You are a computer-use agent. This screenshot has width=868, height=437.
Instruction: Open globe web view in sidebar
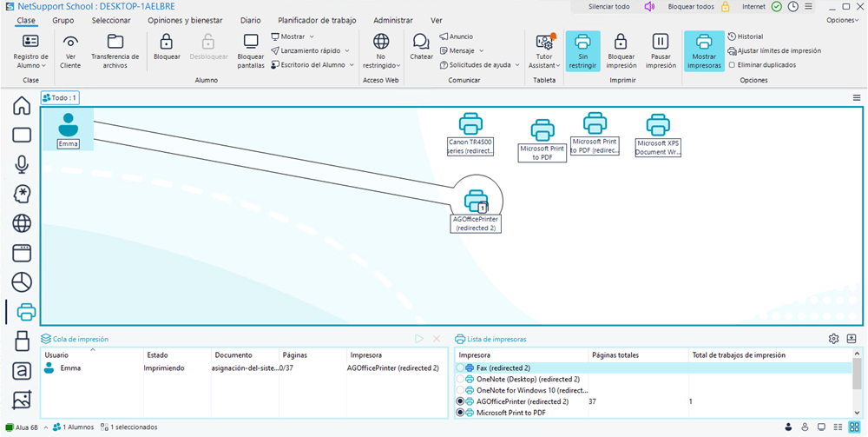tap(22, 223)
